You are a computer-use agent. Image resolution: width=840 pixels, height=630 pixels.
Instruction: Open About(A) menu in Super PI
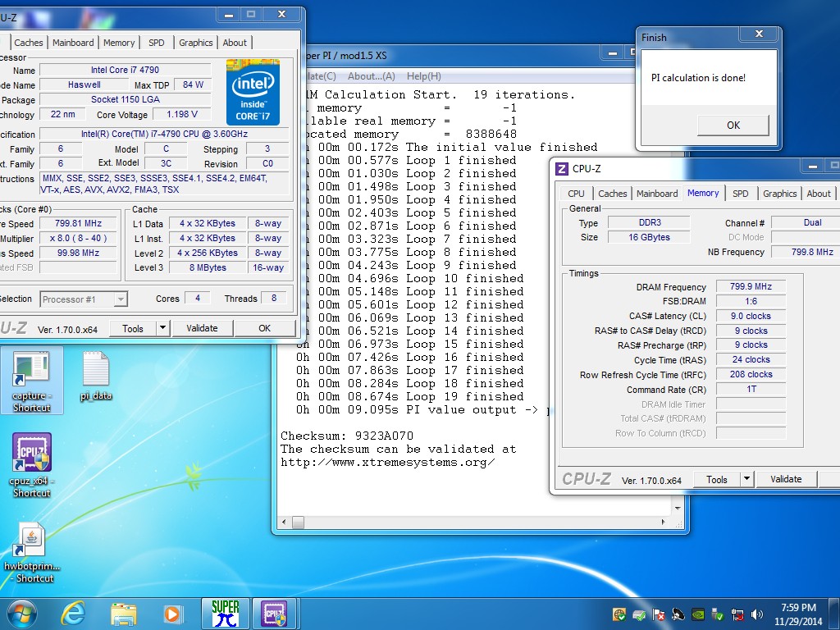(x=372, y=76)
